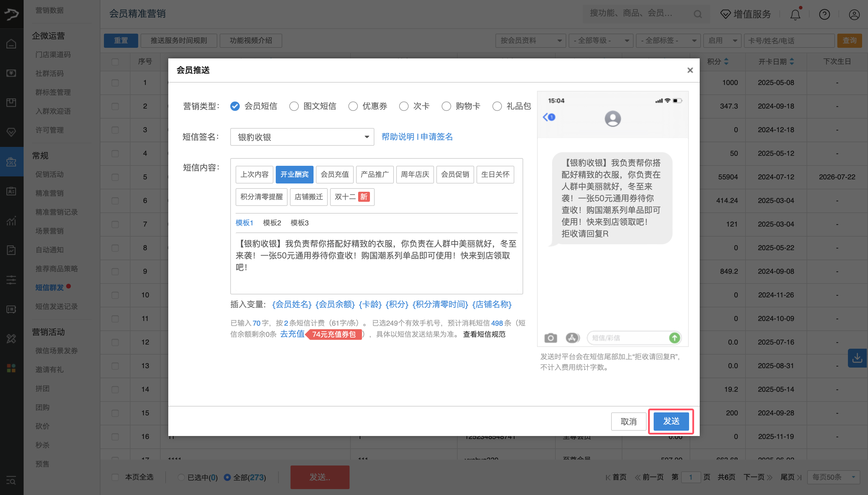Click the 74元充值券包 red badge
The image size is (868, 495).
[334, 335]
